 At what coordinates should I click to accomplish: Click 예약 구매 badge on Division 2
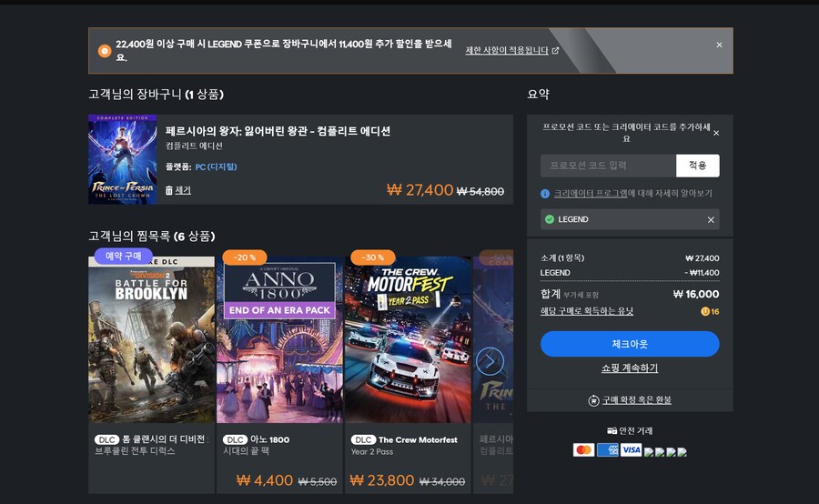point(123,256)
